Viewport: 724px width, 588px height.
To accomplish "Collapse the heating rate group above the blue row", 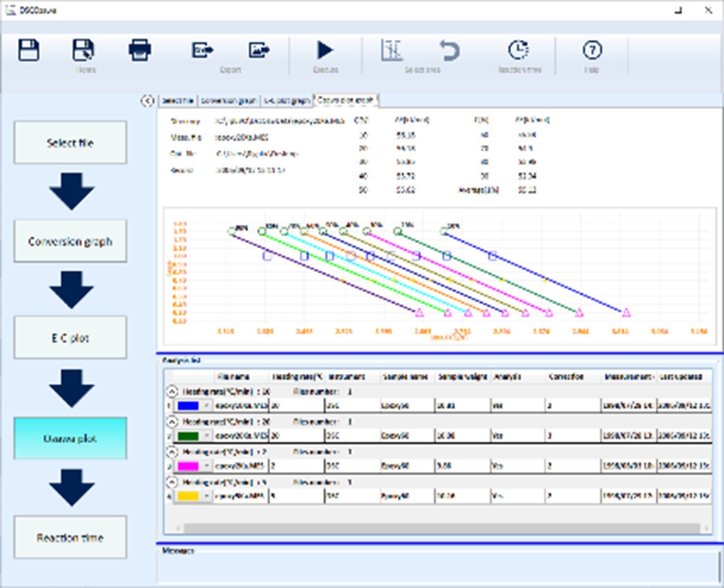I will (x=172, y=391).
